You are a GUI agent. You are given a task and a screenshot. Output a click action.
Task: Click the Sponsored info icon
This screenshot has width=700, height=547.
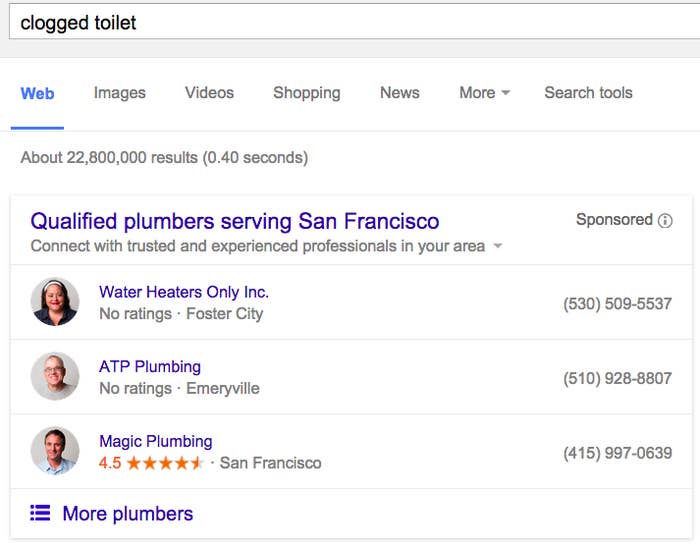click(665, 221)
